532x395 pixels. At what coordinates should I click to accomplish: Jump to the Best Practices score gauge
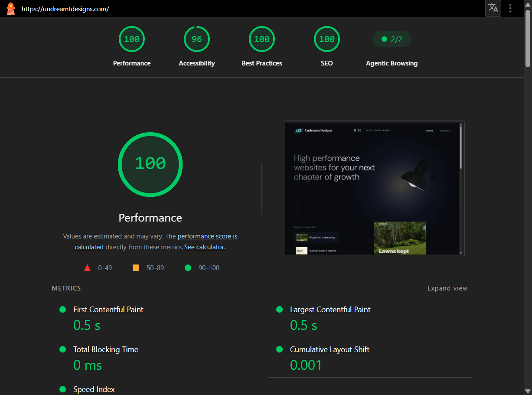point(262,39)
